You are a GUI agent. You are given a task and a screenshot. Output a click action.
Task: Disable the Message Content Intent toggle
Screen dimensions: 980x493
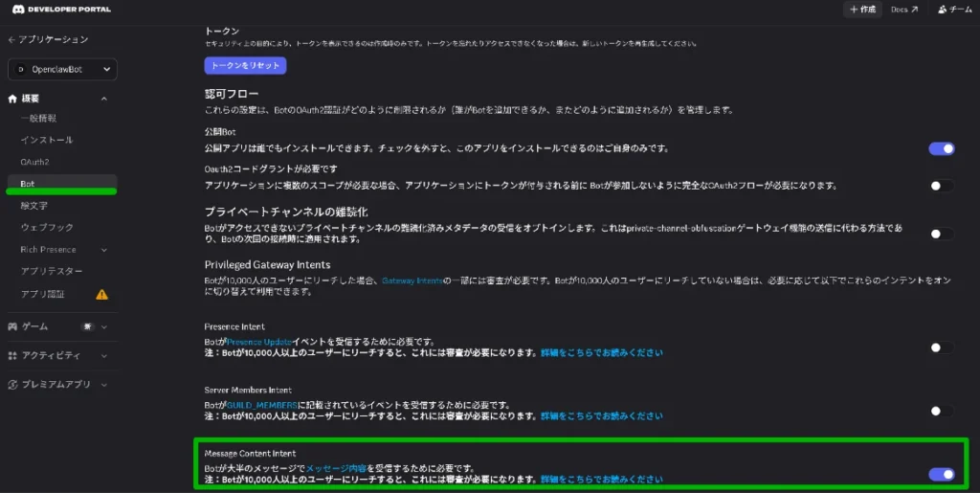(942, 474)
